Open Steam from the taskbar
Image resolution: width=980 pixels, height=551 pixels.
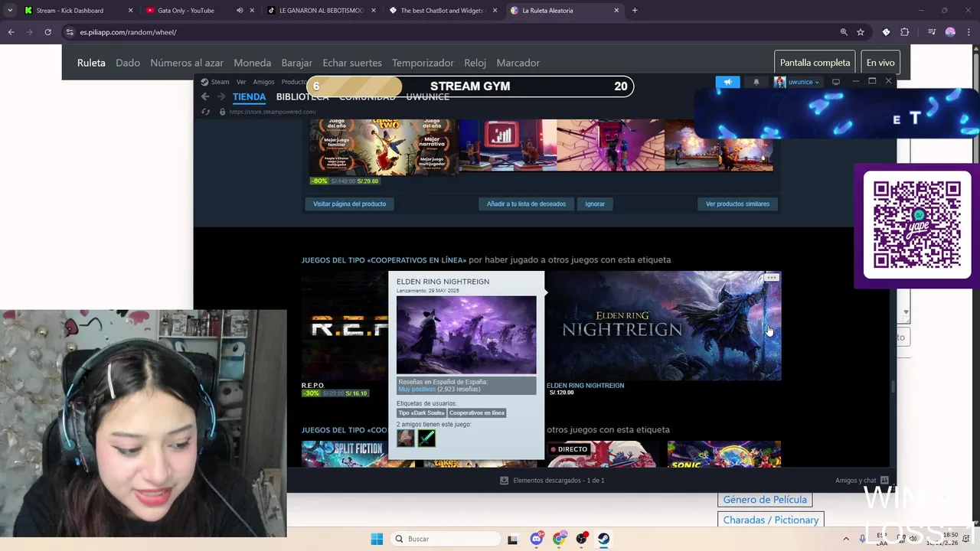tap(603, 539)
